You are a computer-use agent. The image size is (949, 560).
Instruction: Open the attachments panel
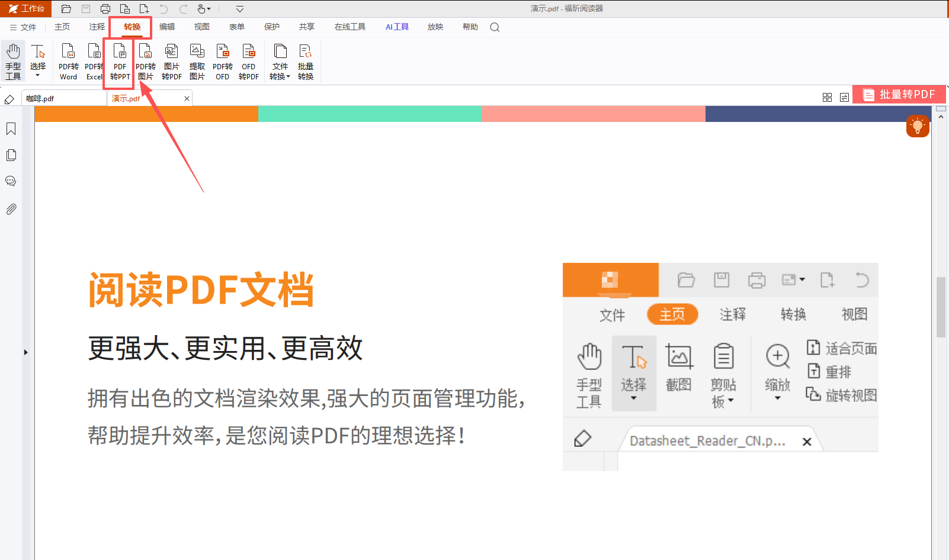[11, 209]
